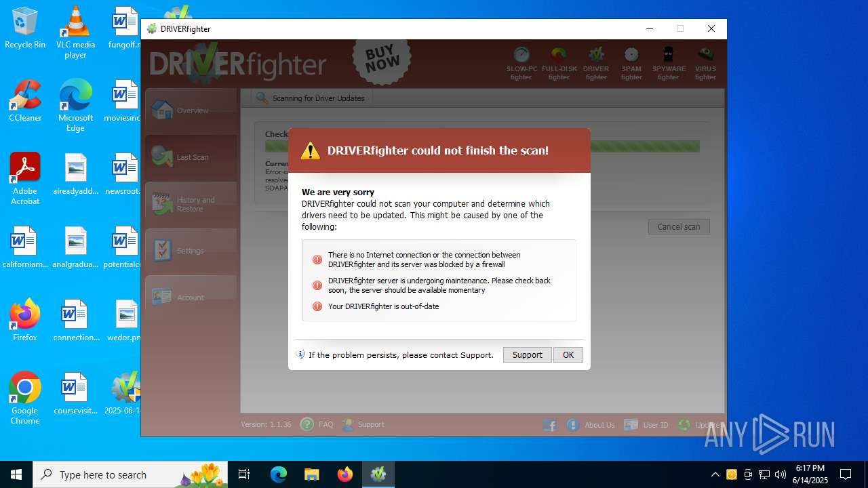This screenshot has width=868, height=488.
Task: Open the coursevisit Word document on desktop
Action: point(75,394)
